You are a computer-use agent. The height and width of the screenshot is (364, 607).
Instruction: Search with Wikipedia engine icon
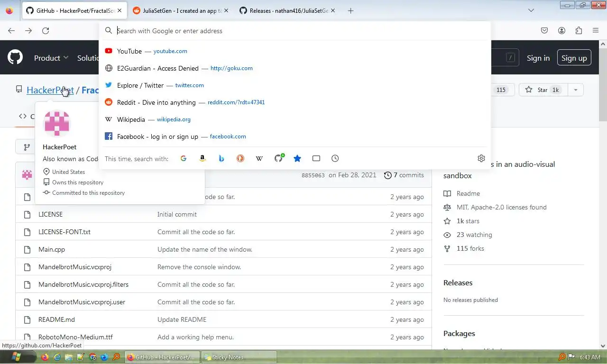point(259,158)
